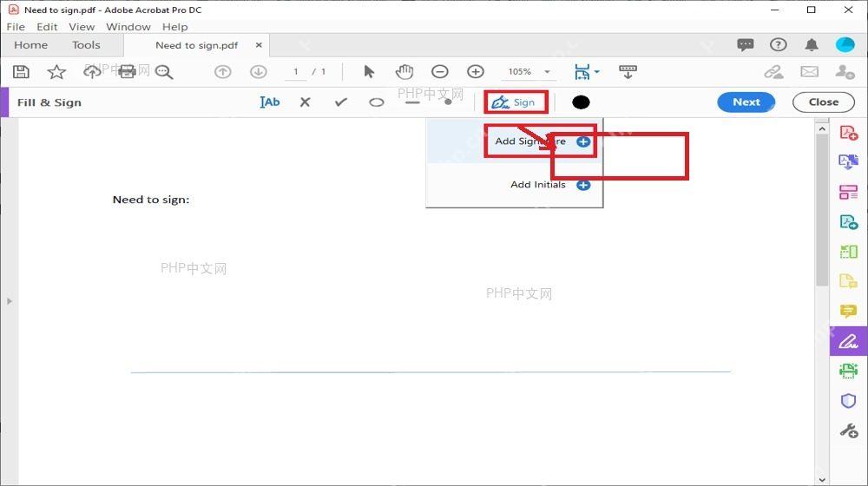Image resolution: width=868 pixels, height=486 pixels.
Task: Click the Close button in Fill & Sign bar
Action: tap(824, 102)
